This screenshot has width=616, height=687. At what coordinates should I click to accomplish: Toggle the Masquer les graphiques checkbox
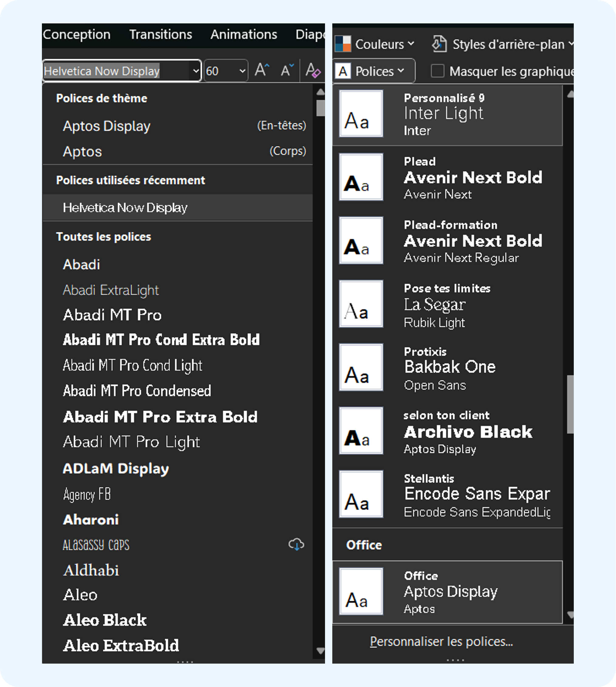click(x=437, y=71)
